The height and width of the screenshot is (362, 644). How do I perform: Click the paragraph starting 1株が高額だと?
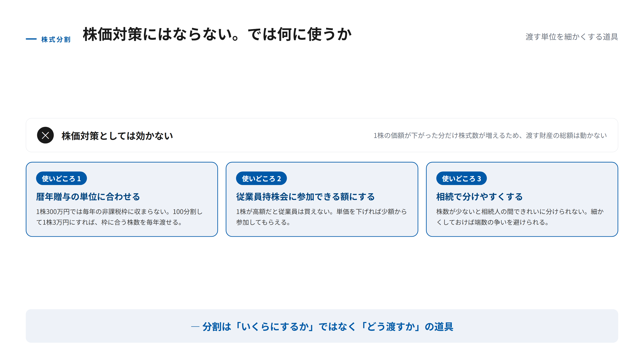[322, 217]
